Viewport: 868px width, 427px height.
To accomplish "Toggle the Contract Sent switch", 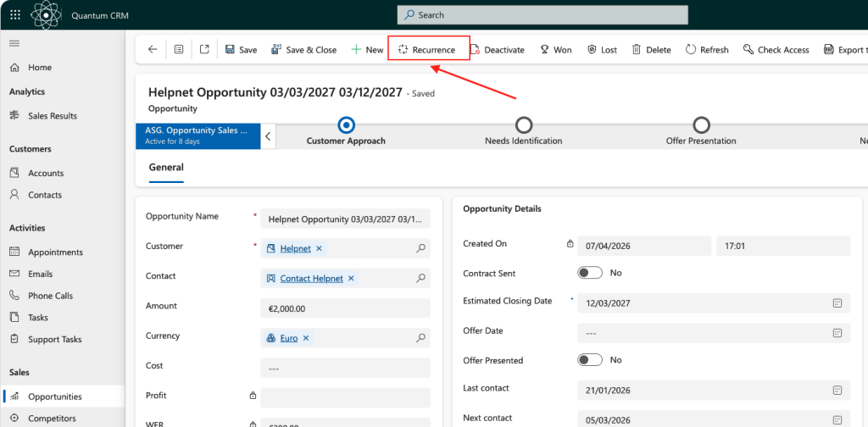I will [590, 273].
